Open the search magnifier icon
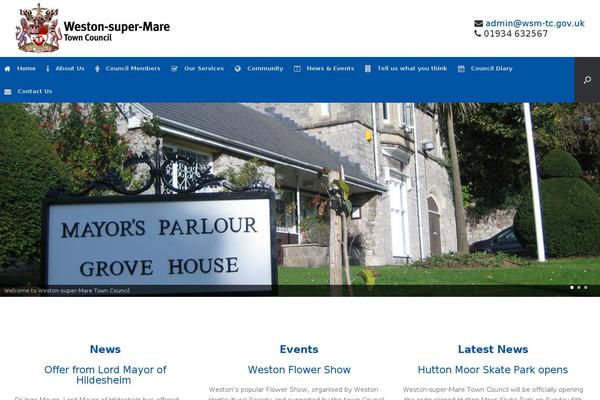 coord(587,80)
